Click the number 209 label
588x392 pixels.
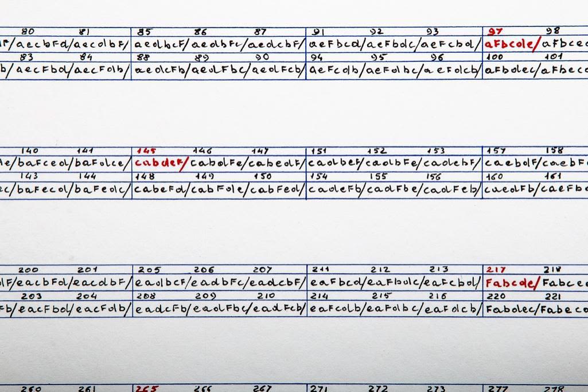pos(205,296)
